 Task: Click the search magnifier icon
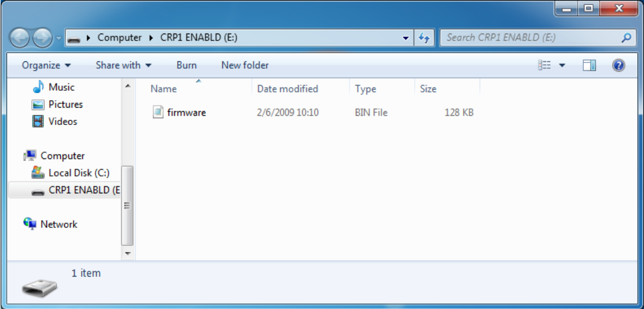[626, 38]
